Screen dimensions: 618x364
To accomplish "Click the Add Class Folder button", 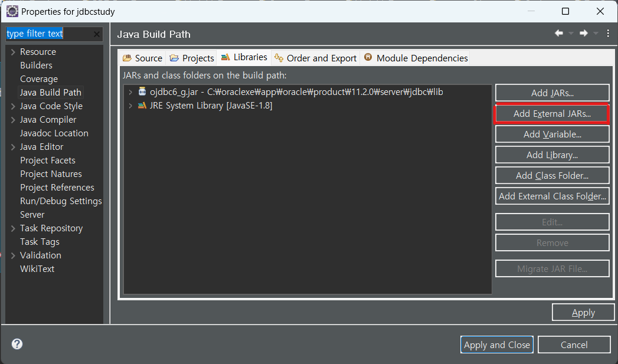I will pos(552,176).
